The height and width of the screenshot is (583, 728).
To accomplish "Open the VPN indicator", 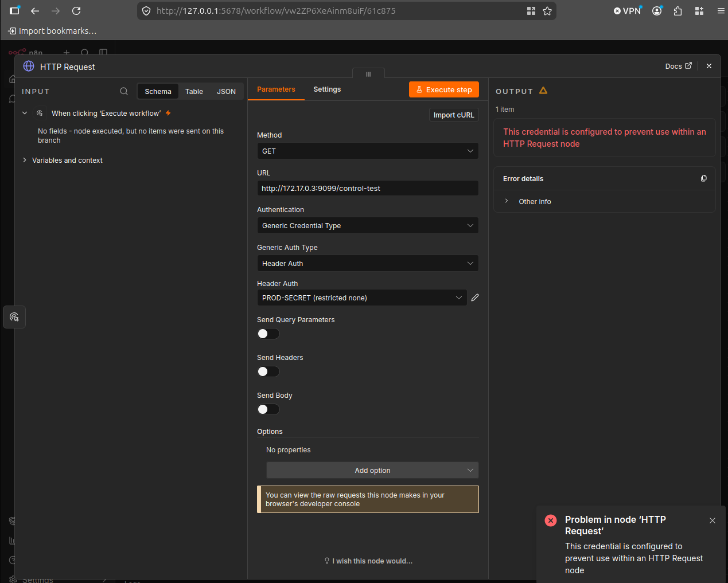I will pos(627,11).
